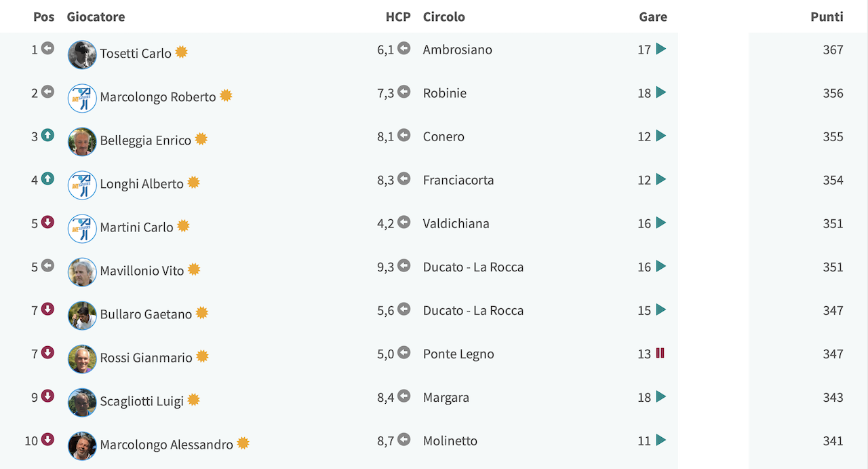Click the Circolo column header

point(444,17)
